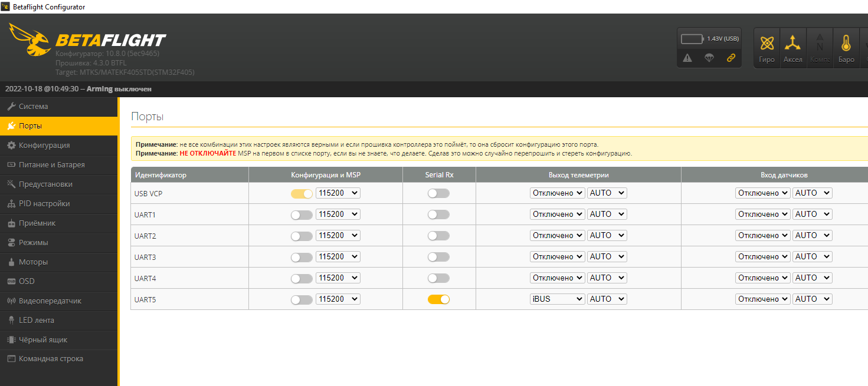Enable MSP switch for UART1
Viewport: 868px width, 386px height.
coord(302,215)
